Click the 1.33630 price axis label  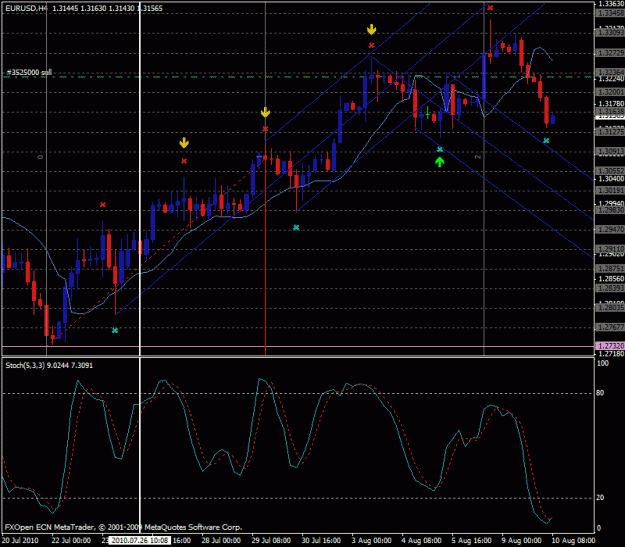[611, 4]
